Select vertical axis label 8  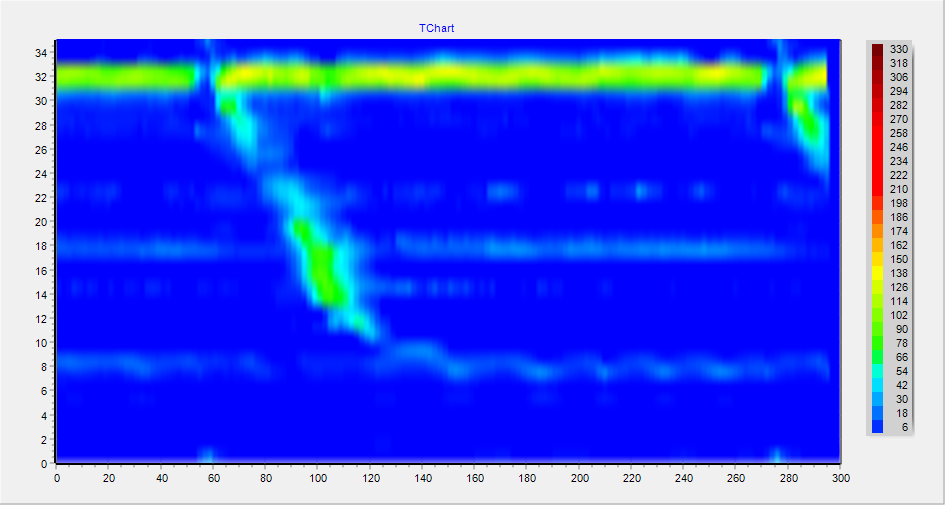click(45, 367)
